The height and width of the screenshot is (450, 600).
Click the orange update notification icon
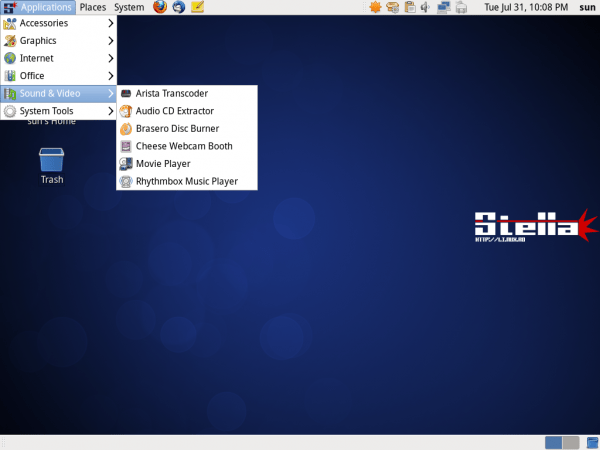(x=375, y=8)
